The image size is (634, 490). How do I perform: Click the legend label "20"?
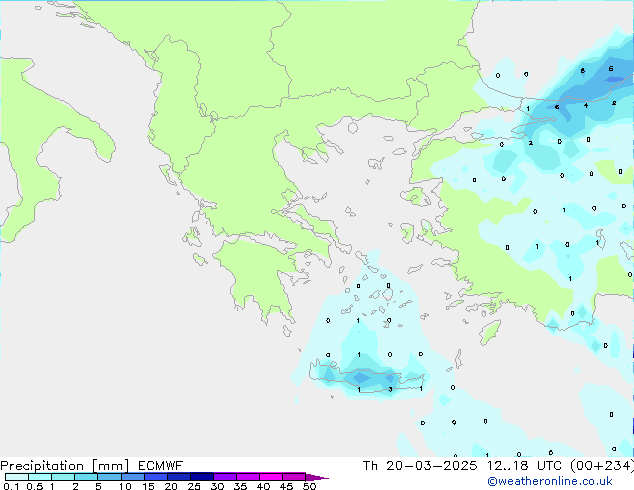tap(171, 486)
